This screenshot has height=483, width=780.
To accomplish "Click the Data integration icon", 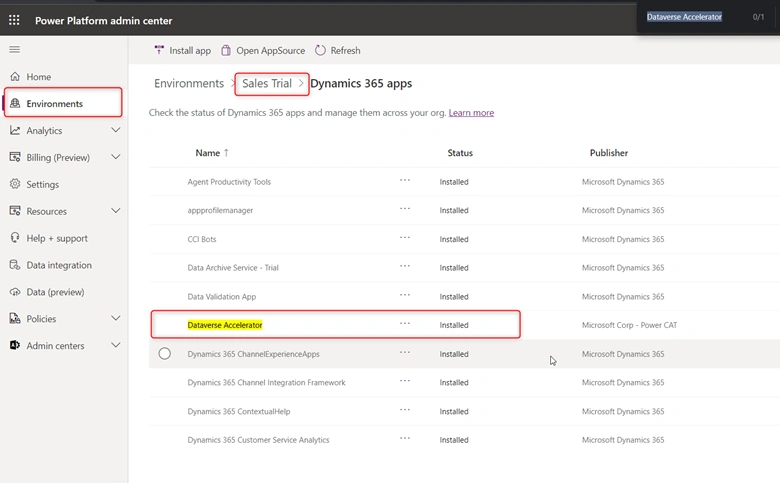I will pos(15,265).
